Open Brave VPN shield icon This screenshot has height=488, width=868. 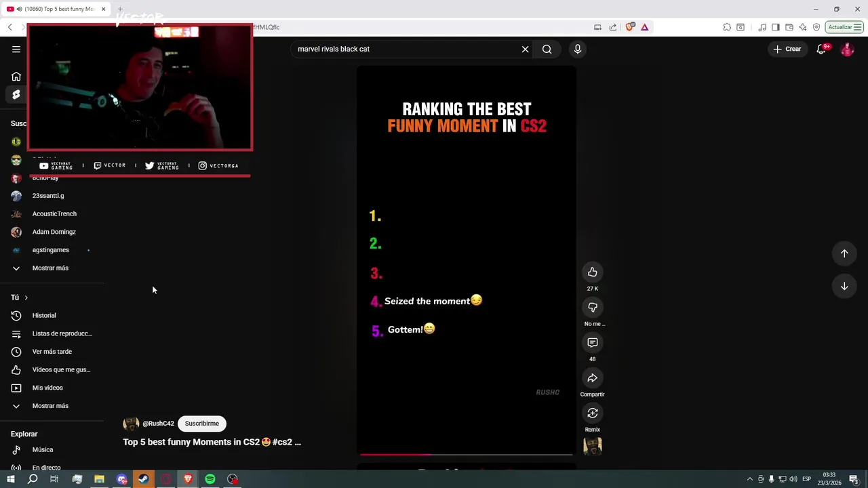pos(816,27)
